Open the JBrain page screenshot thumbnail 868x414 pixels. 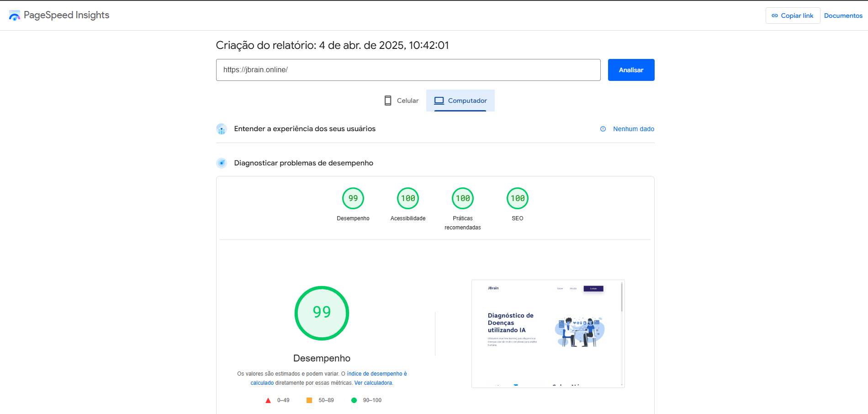(548, 334)
